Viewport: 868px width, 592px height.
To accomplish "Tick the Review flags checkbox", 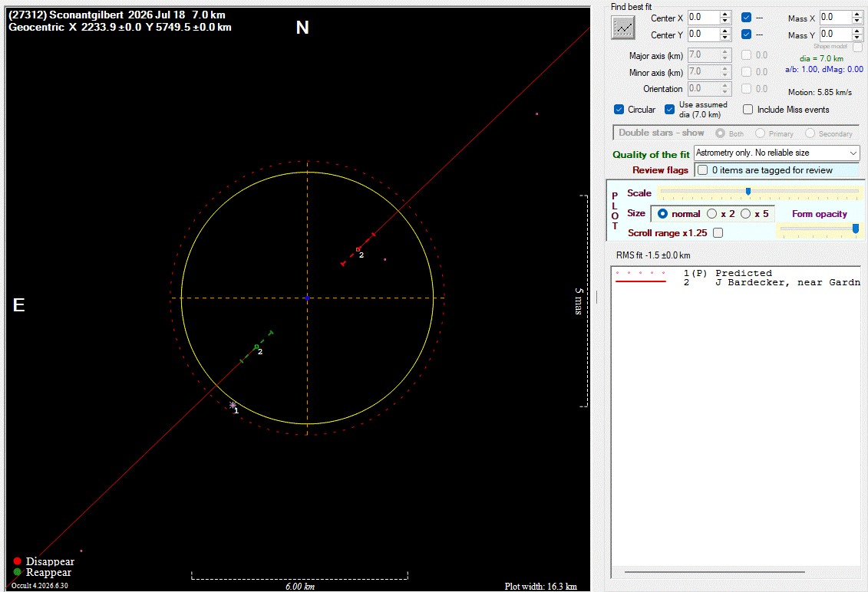I will (702, 169).
